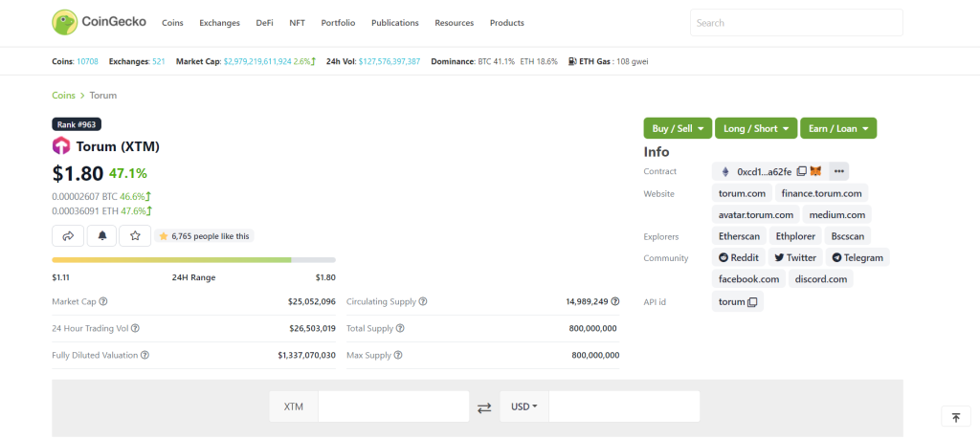Click the Torum coin logo

61,146
